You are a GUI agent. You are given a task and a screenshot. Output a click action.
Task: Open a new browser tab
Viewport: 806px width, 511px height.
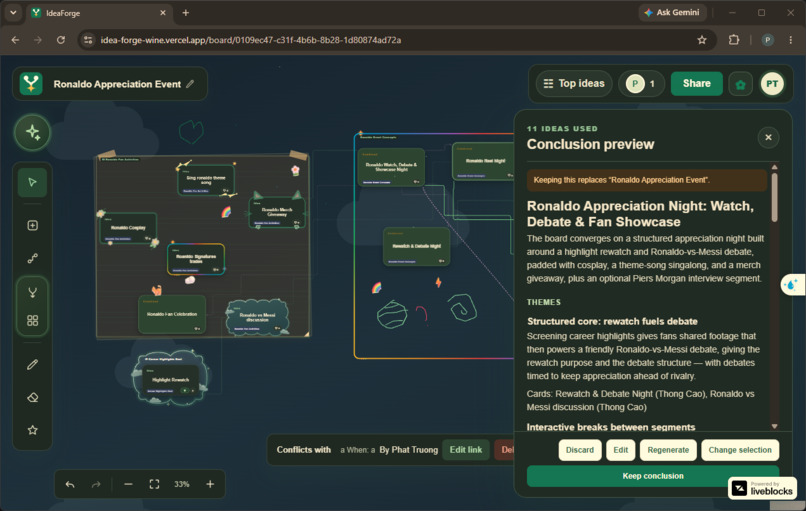click(x=186, y=13)
